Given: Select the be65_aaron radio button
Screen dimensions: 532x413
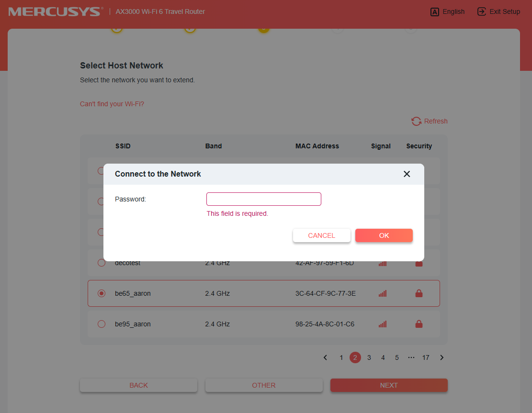Looking at the screenshot, I should click(x=102, y=293).
